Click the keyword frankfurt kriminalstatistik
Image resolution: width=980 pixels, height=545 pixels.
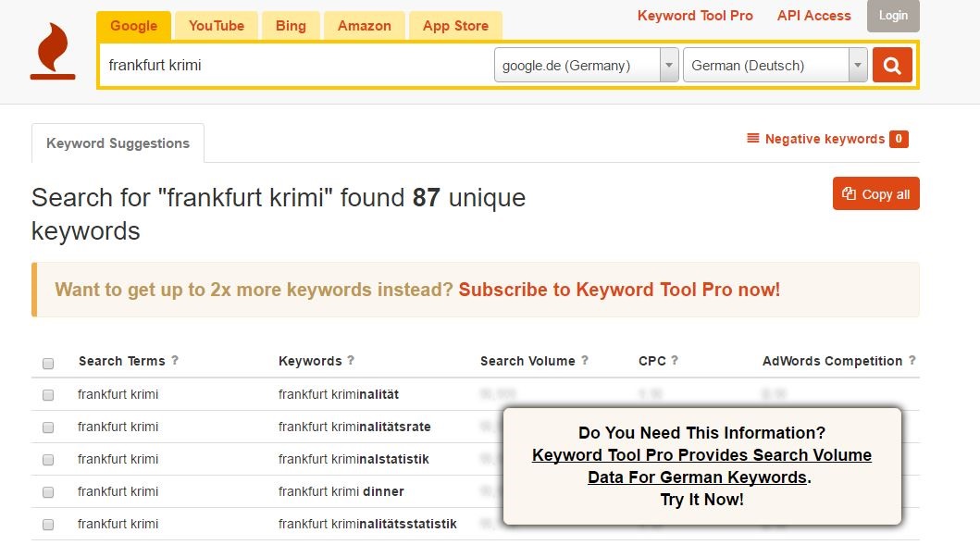(x=354, y=459)
